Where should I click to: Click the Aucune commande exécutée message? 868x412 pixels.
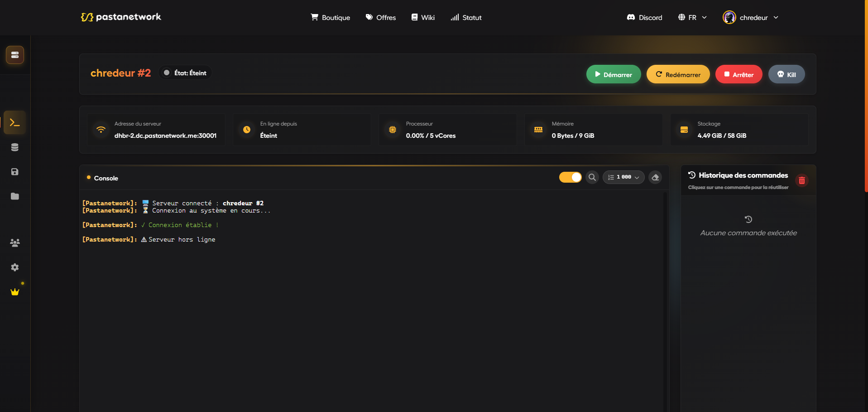(x=748, y=233)
